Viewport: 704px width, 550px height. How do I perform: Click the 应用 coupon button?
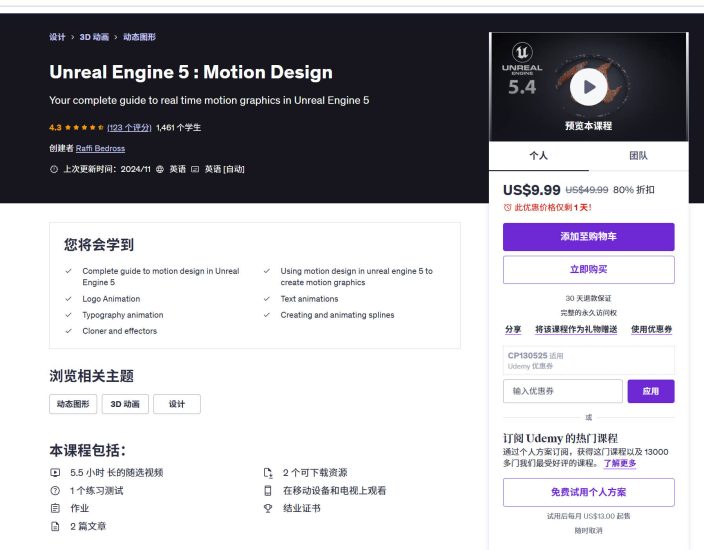click(x=651, y=391)
